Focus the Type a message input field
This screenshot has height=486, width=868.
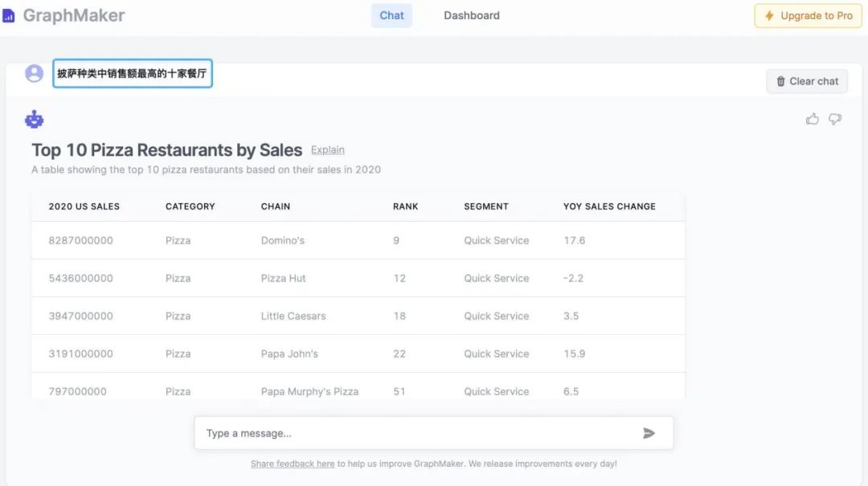pyautogui.click(x=418, y=433)
